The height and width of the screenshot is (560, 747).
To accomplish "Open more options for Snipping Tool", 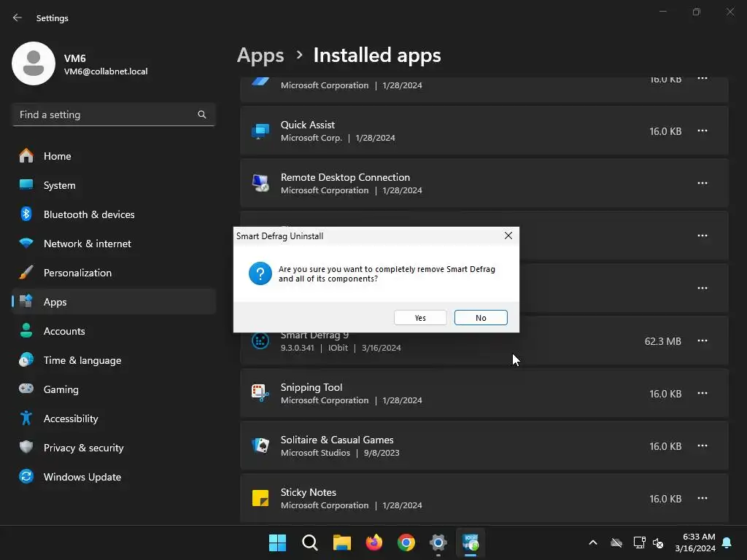I will pos(702,393).
